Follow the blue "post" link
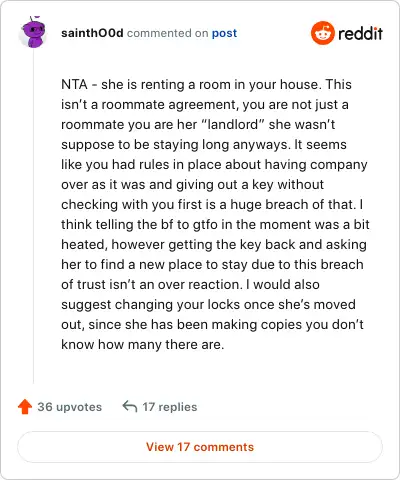 pyautogui.click(x=224, y=33)
